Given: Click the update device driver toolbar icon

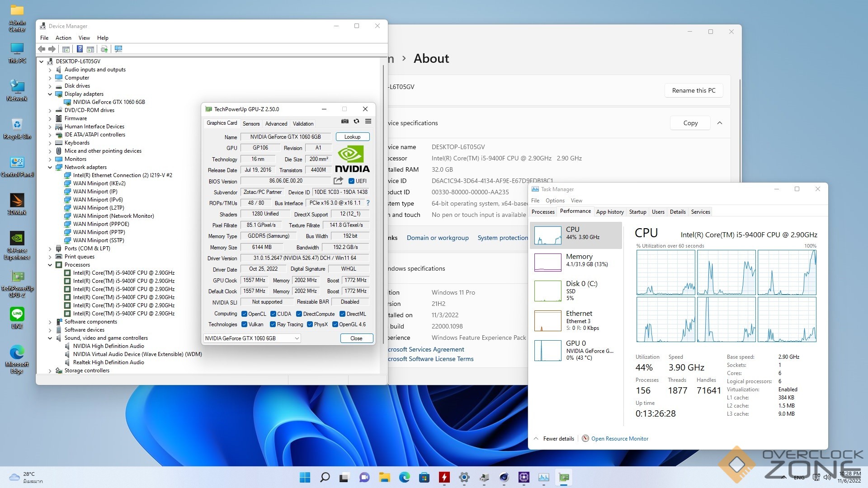Looking at the screenshot, I should click(x=104, y=49).
